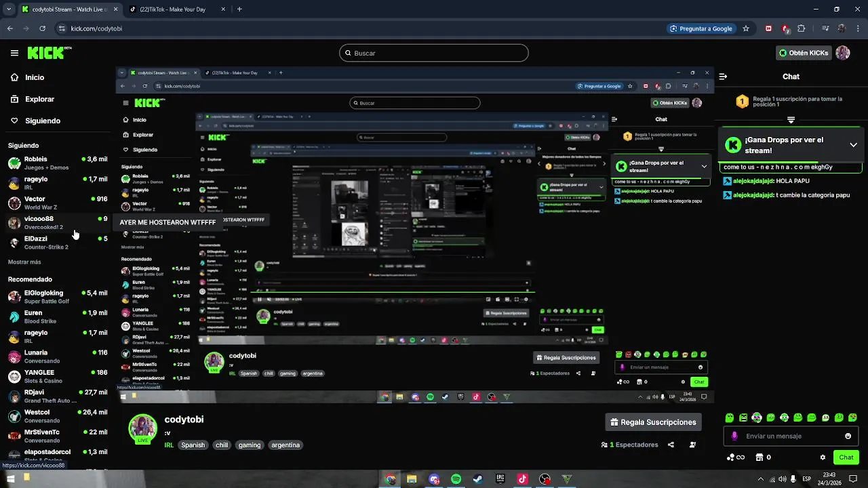868x488 pixels.
Task: Open Chrome's three-dot menu
Action: click(859, 28)
